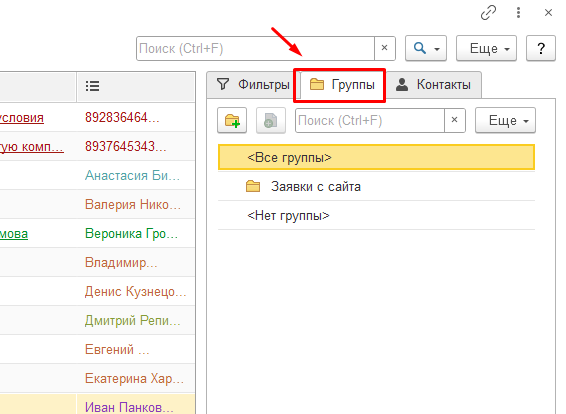
Task: Open the Еще dropdown in groups panel
Action: coord(505,120)
